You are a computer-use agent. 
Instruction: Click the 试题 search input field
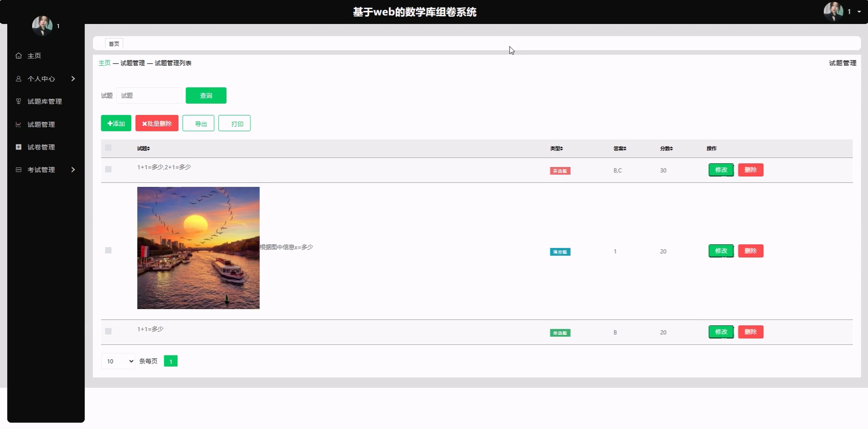pos(149,96)
